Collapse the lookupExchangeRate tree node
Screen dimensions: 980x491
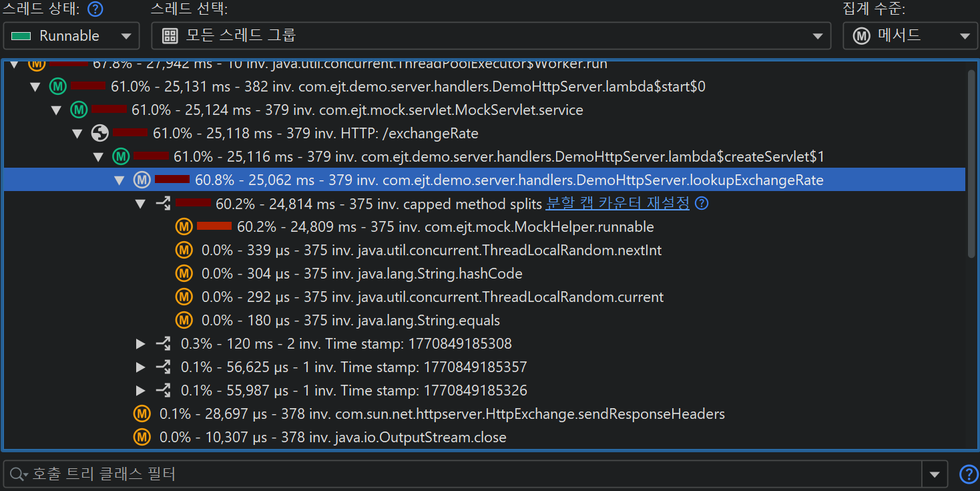119,180
